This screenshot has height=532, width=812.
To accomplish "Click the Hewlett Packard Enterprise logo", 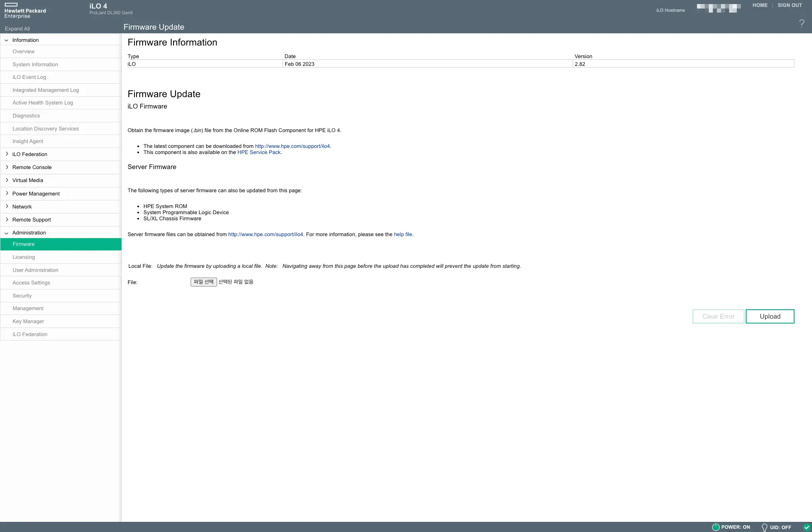I will [x=25, y=11].
